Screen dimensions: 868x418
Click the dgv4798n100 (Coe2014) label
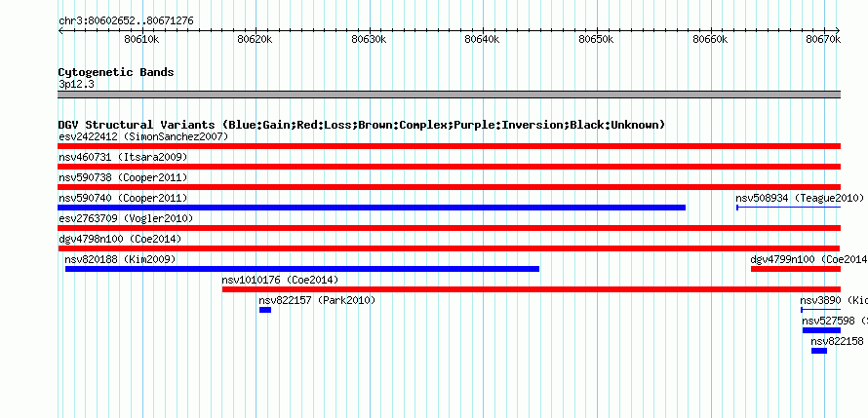point(120,239)
